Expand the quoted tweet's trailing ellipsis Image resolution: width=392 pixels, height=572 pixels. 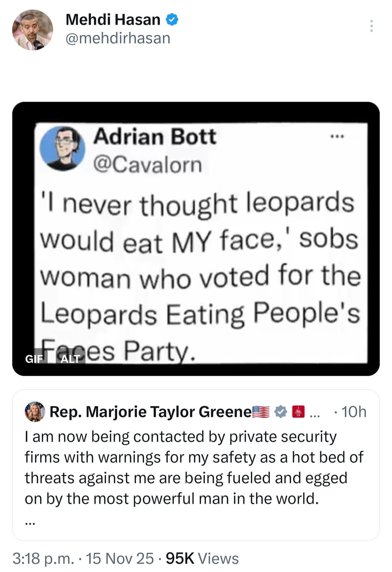[x=30, y=523]
